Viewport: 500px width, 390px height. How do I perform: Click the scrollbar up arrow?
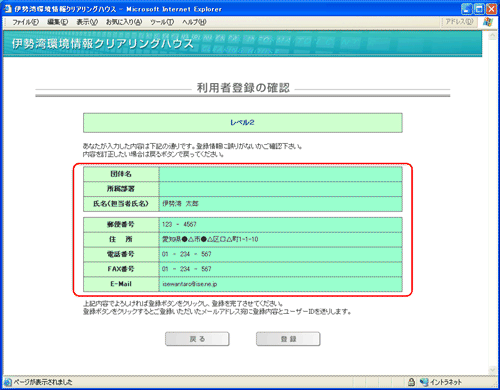[492, 36]
